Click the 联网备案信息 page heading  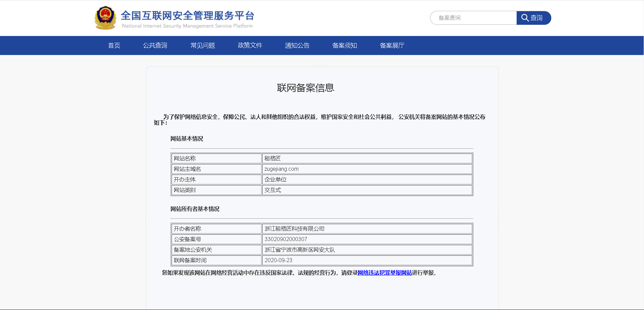coord(305,88)
